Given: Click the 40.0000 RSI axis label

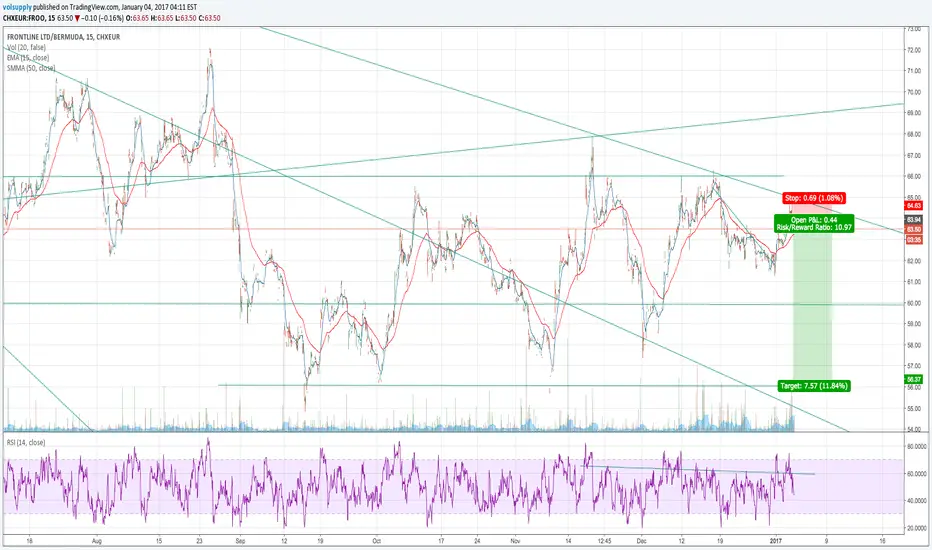Looking at the screenshot, I should (916, 501).
